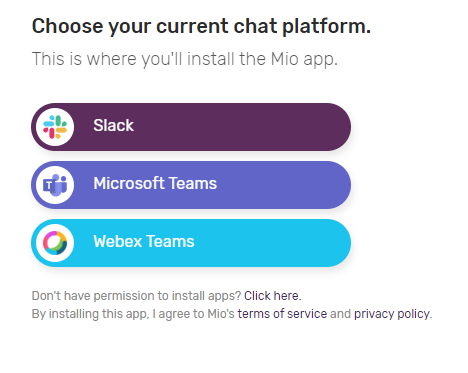
Task: Choose Slack as your chat platform
Action: [191, 127]
